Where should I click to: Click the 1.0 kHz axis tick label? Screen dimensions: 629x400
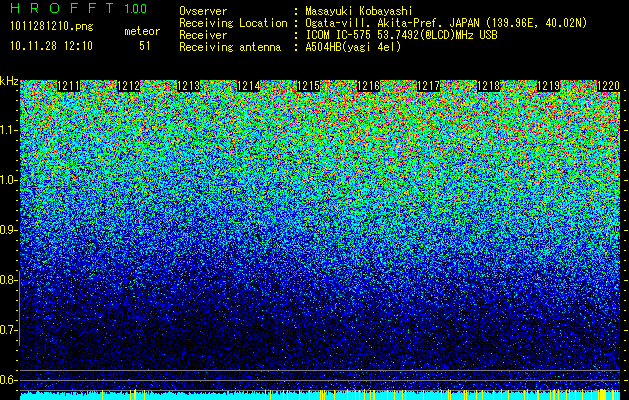pyautogui.click(x=9, y=181)
